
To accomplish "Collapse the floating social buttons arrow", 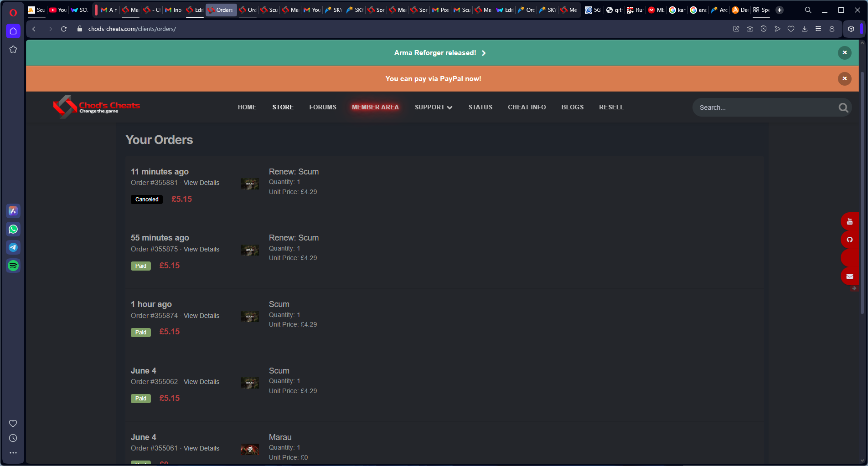I will pyautogui.click(x=853, y=288).
